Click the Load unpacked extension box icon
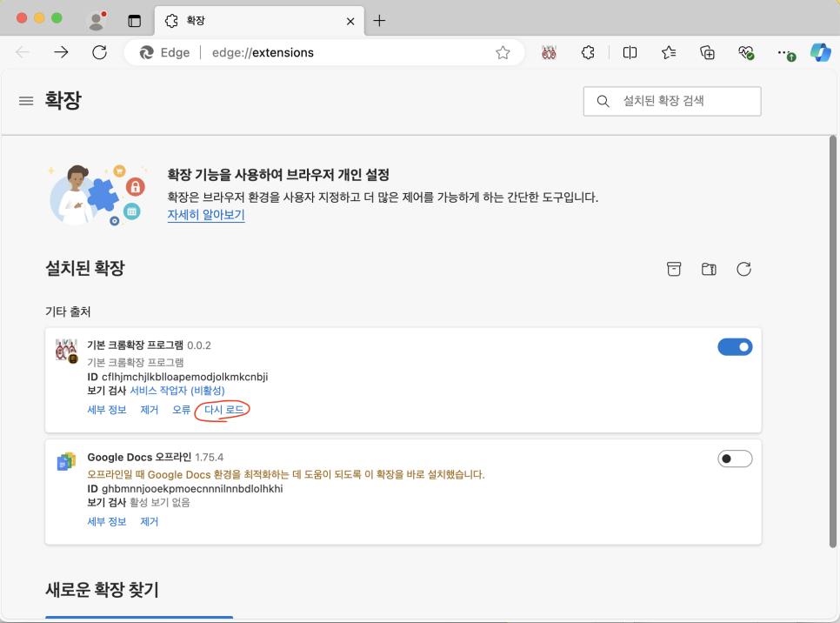The height and width of the screenshot is (623, 840). pyautogui.click(x=674, y=269)
